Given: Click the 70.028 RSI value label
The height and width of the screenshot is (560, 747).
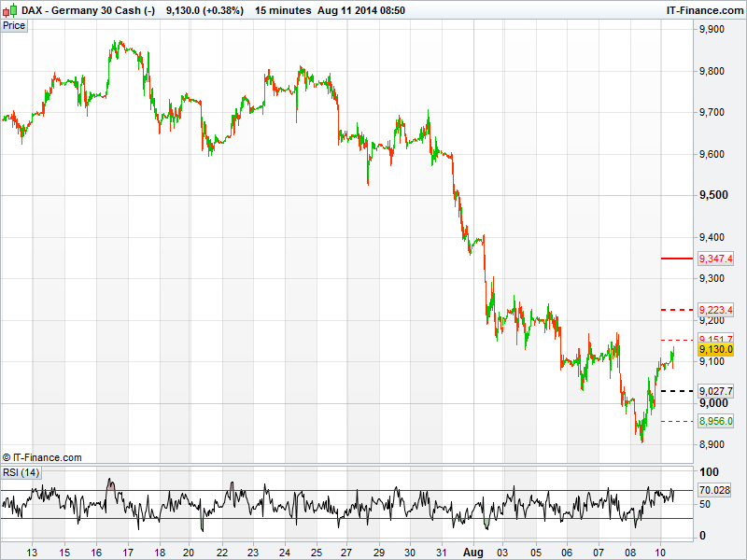Looking at the screenshot, I should point(714,490).
